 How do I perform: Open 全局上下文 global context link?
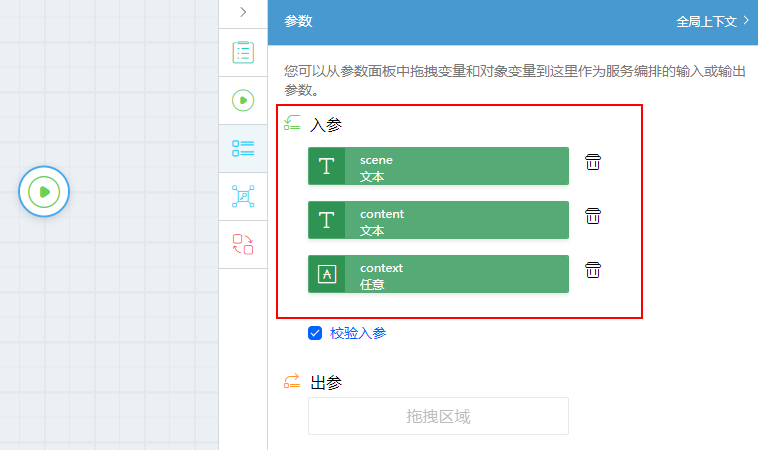[712, 21]
